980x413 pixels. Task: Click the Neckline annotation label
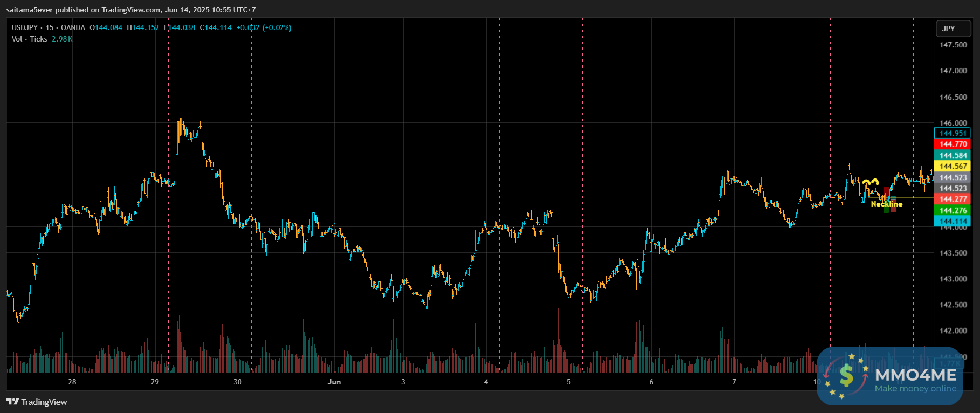887,204
